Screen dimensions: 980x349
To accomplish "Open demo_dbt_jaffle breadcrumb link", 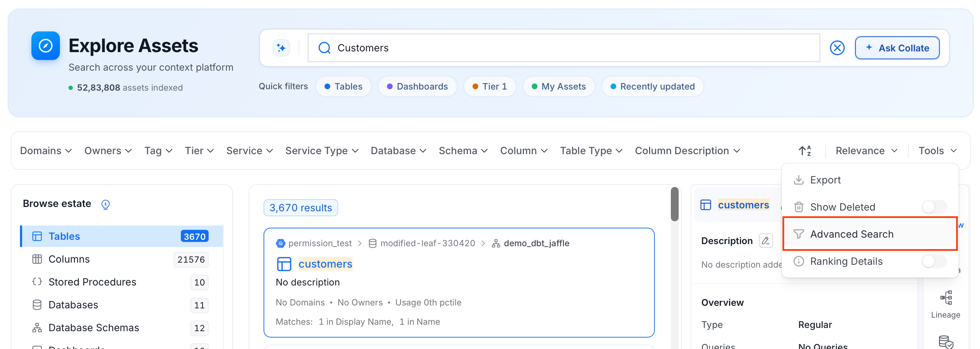I will tap(536, 243).
